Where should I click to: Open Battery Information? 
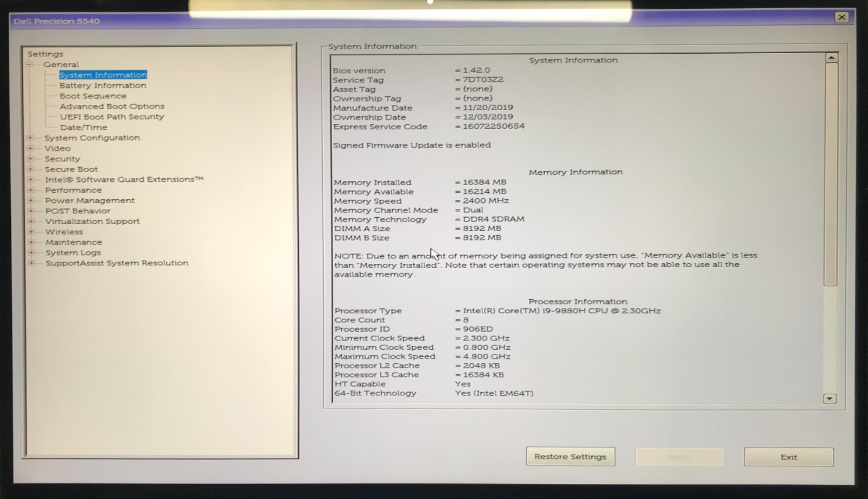point(103,85)
